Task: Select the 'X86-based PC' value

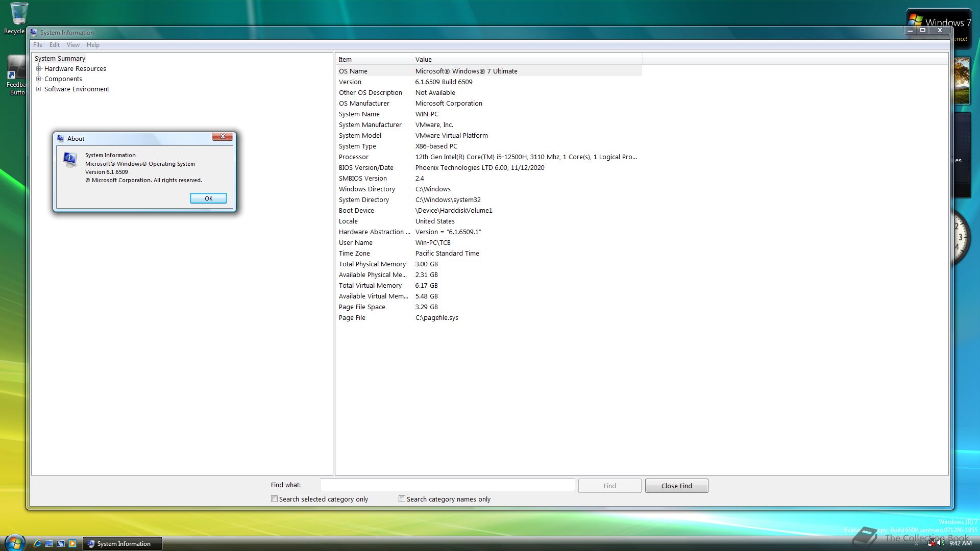Action: (x=436, y=146)
